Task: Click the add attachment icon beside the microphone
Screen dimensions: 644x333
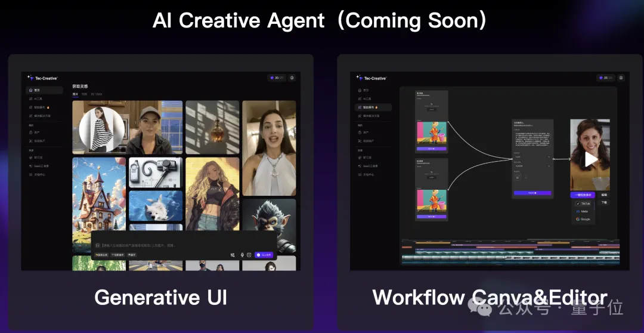Action: 249,255
